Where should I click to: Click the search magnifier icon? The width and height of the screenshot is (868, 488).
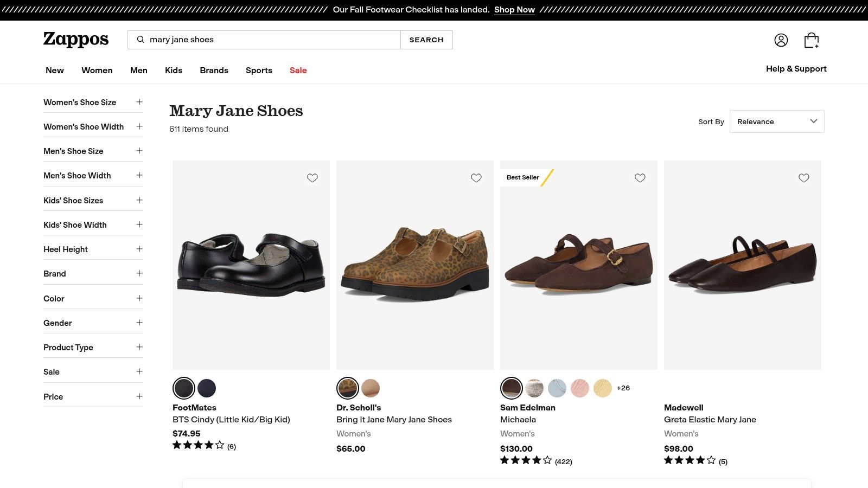click(141, 40)
